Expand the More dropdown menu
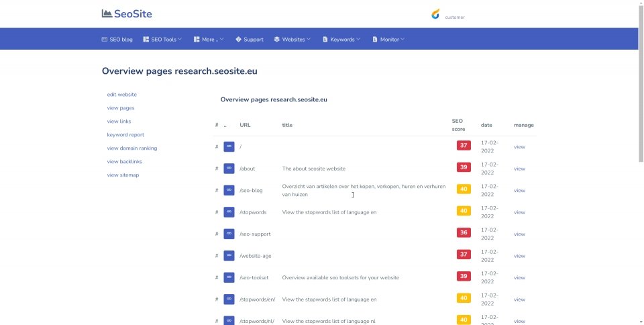The image size is (644, 325). [209, 40]
